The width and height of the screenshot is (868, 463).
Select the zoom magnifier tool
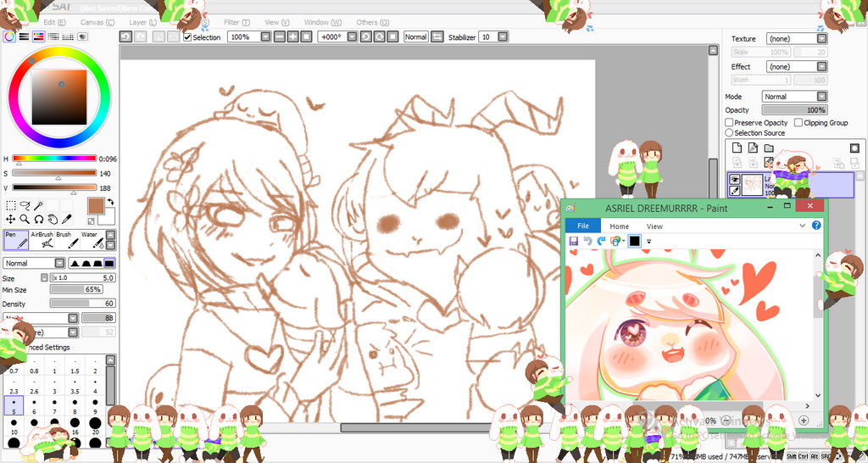point(25,220)
